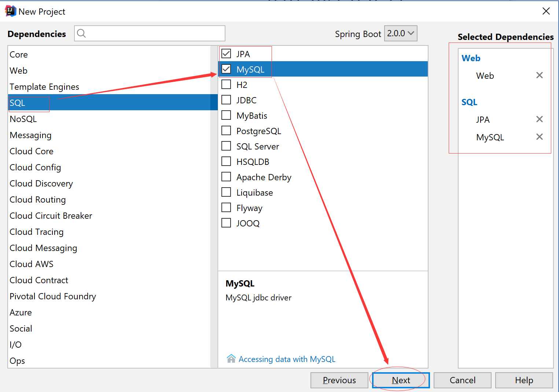Tick the JDBC checkbox
Viewport: 559px width, 392px height.
coord(226,100)
